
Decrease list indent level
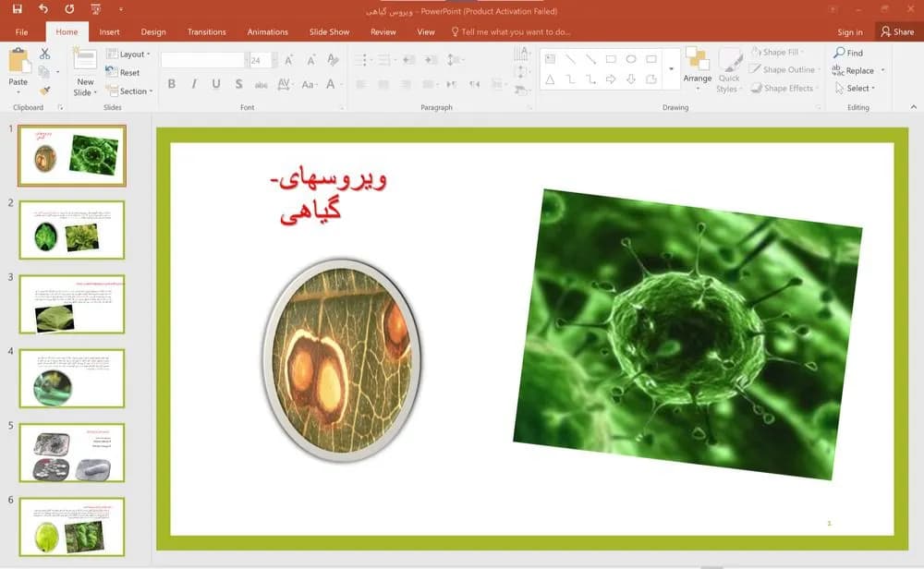[409, 59]
